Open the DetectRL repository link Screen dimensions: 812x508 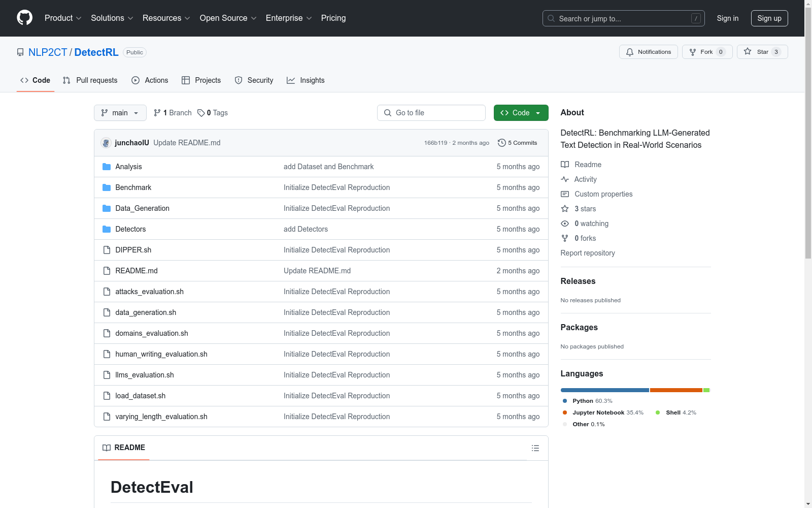[x=96, y=52]
